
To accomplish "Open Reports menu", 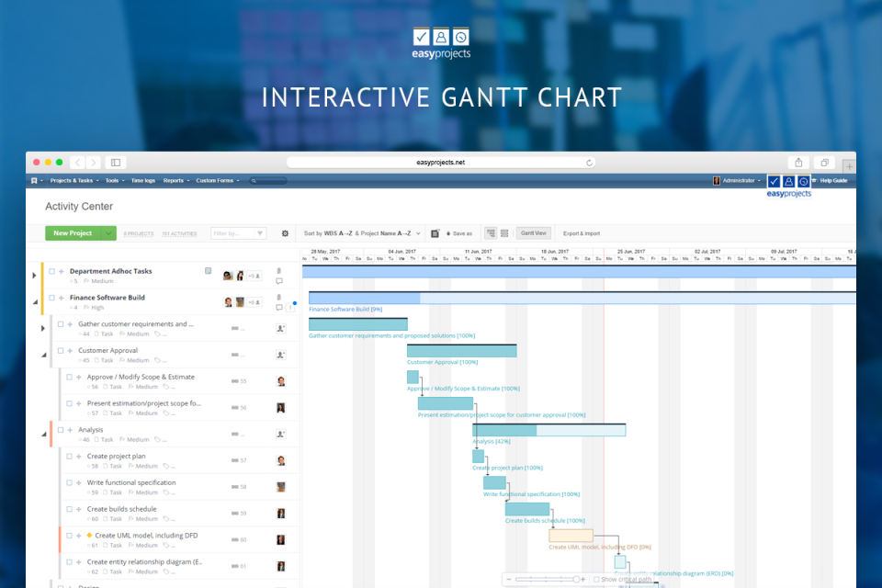I will 176,181.
